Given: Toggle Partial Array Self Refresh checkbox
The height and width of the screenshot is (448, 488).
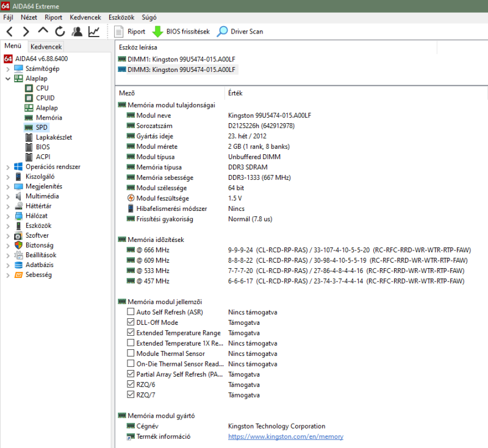Looking at the screenshot, I should [131, 374].
